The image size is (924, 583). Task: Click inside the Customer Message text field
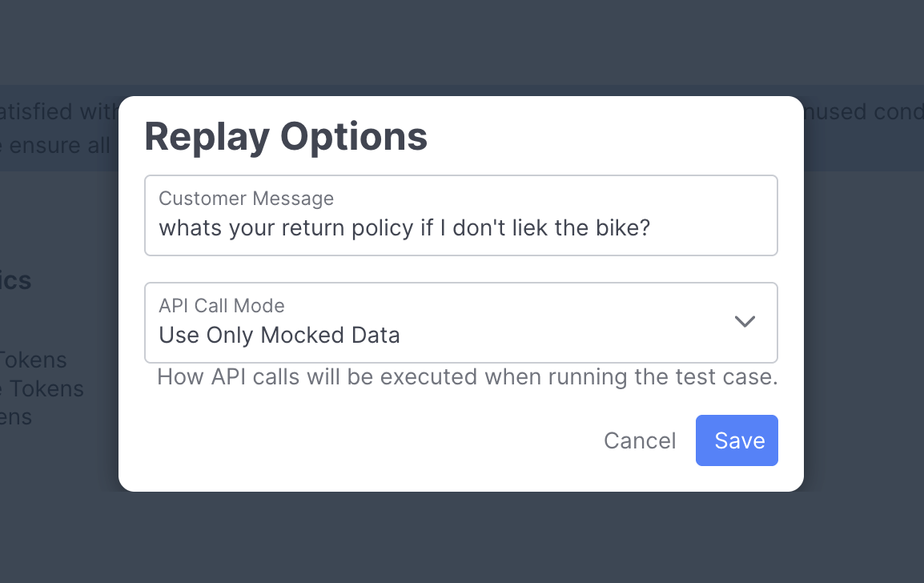(460, 227)
